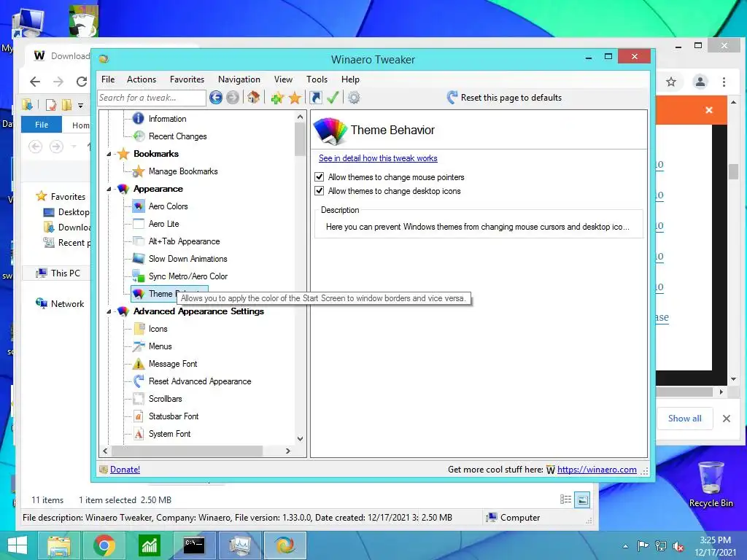
Task: Select Scrollbars in the tree
Action: click(165, 399)
